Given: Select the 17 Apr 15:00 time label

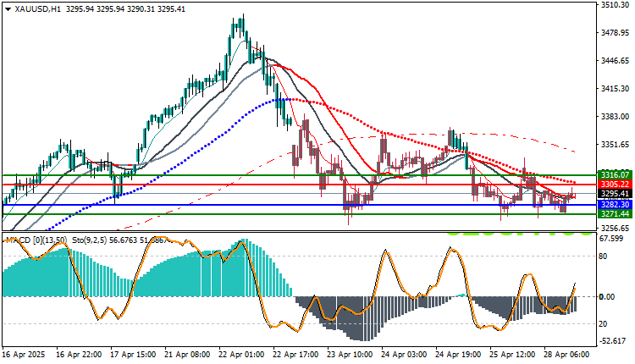Looking at the screenshot, I should (133, 355).
